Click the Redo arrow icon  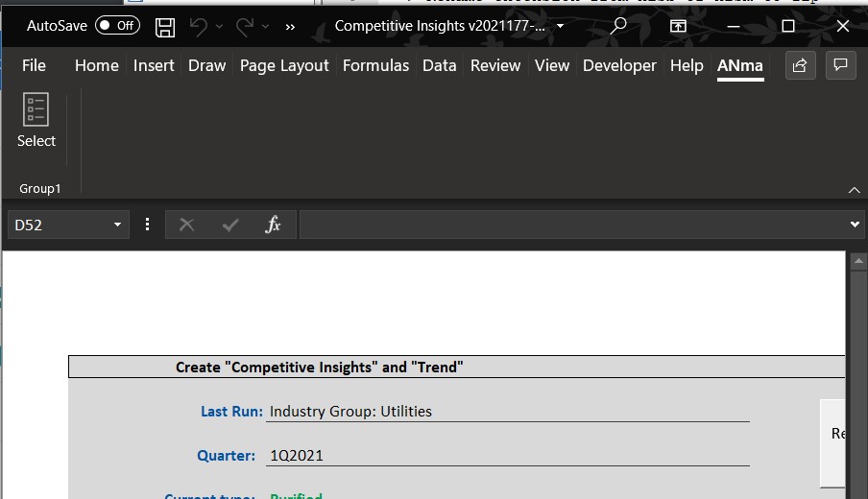tap(246, 27)
